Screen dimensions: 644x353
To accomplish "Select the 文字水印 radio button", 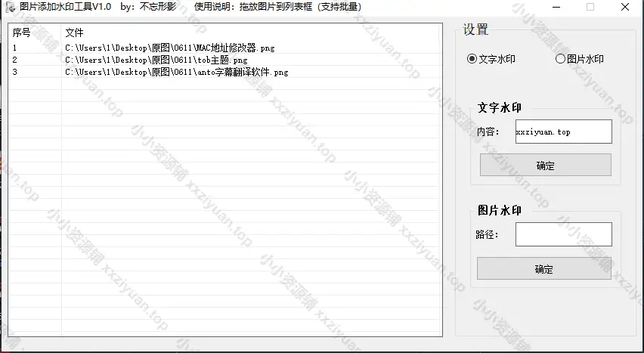I will (x=472, y=59).
